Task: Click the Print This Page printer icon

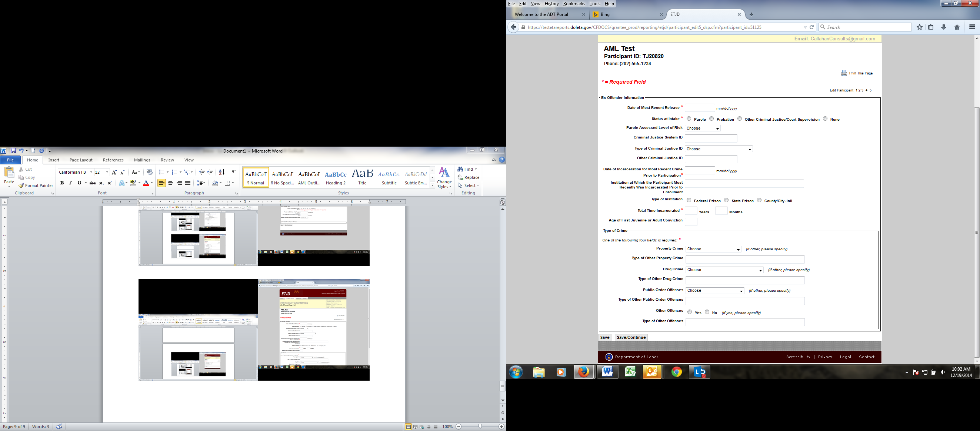Action: [844, 73]
